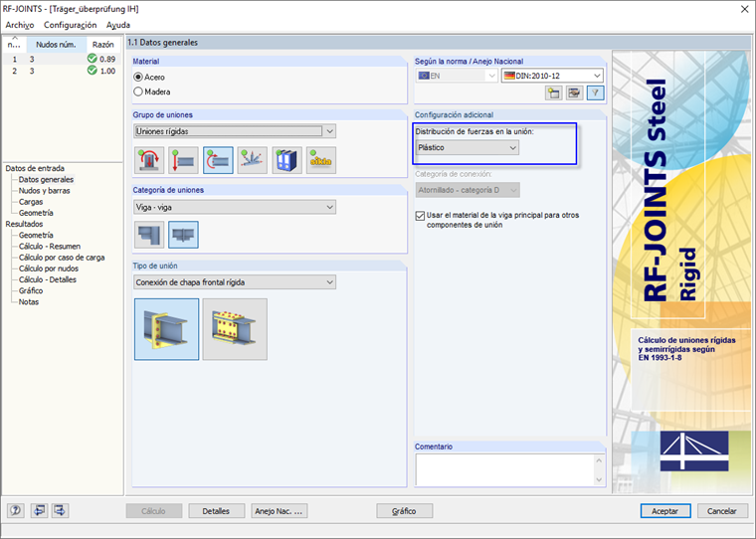Select the column base joint group icon

click(149, 160)
